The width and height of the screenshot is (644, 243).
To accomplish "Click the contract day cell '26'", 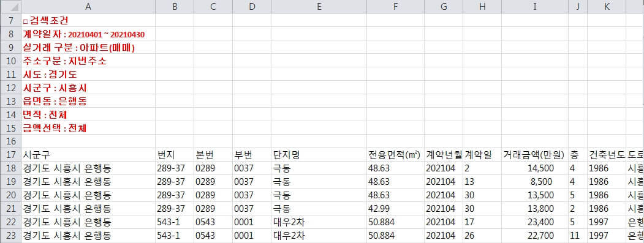I will click(x=482, y=236).
